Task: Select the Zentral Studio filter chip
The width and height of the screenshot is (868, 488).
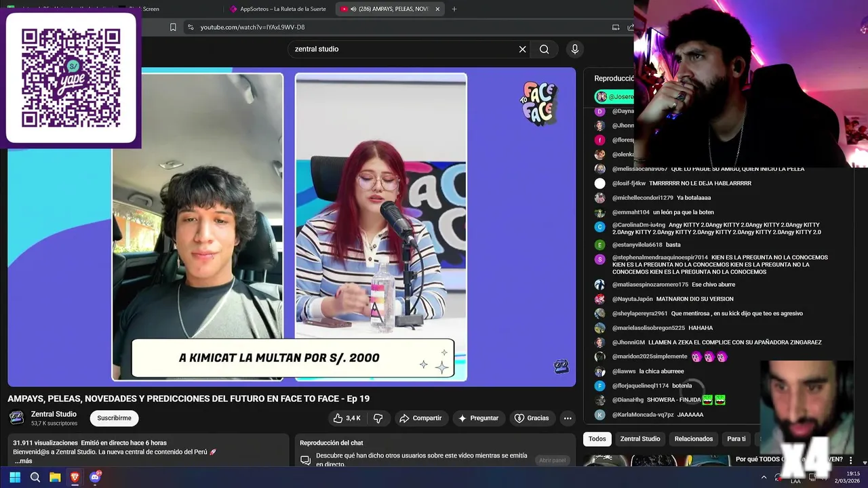Action: coord(640,439)
